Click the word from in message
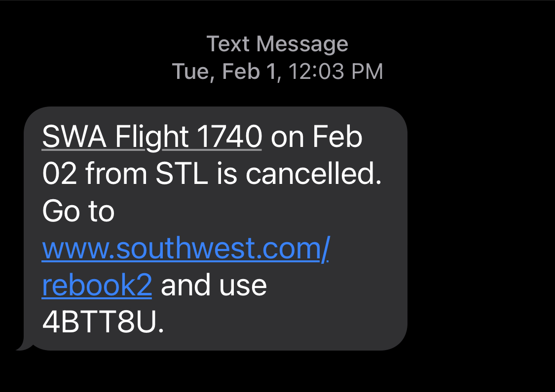The height and width of the screenshot is (392, 555). pos(116,174)
